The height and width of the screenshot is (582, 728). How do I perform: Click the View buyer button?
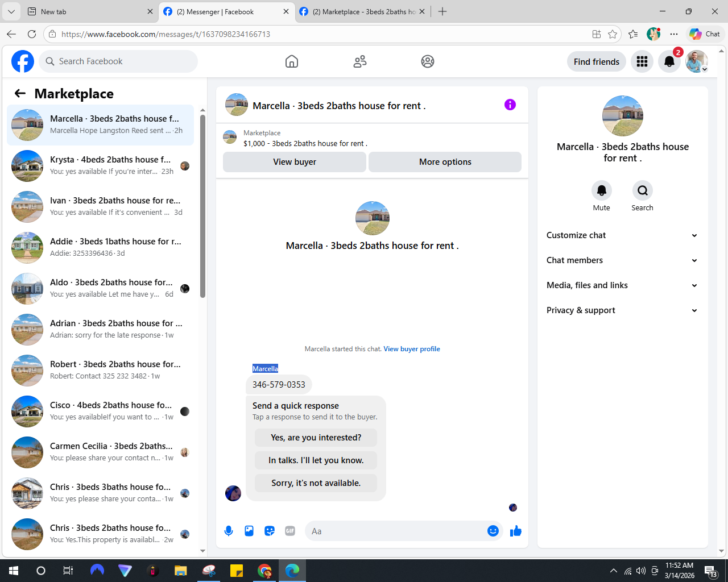tap(295, 162)
